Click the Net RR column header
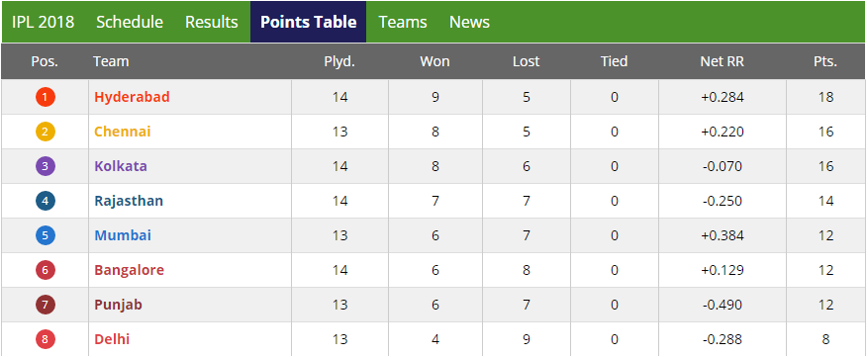The height and width of the screenshot is (357, 868). [722, 61]
